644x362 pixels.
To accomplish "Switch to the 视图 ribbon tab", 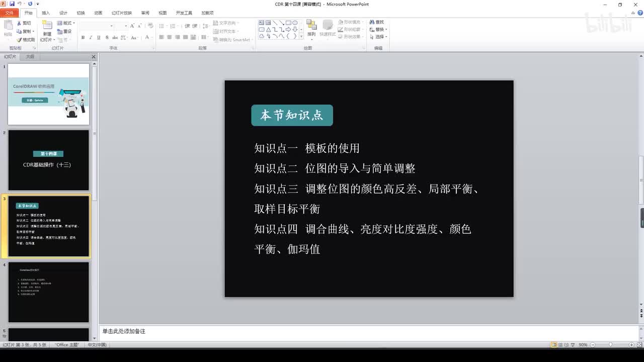I will pos(163,13).
